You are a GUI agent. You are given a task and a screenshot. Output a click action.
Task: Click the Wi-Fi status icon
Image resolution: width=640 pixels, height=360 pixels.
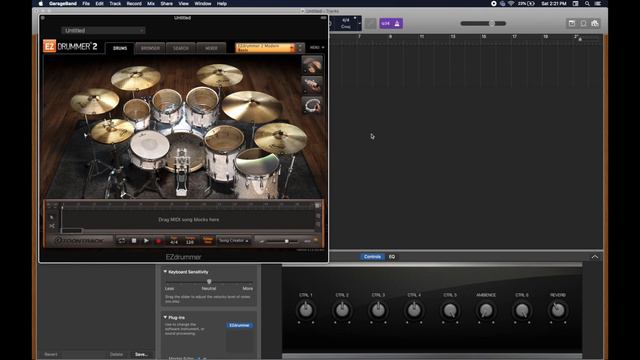click(511, 3)
